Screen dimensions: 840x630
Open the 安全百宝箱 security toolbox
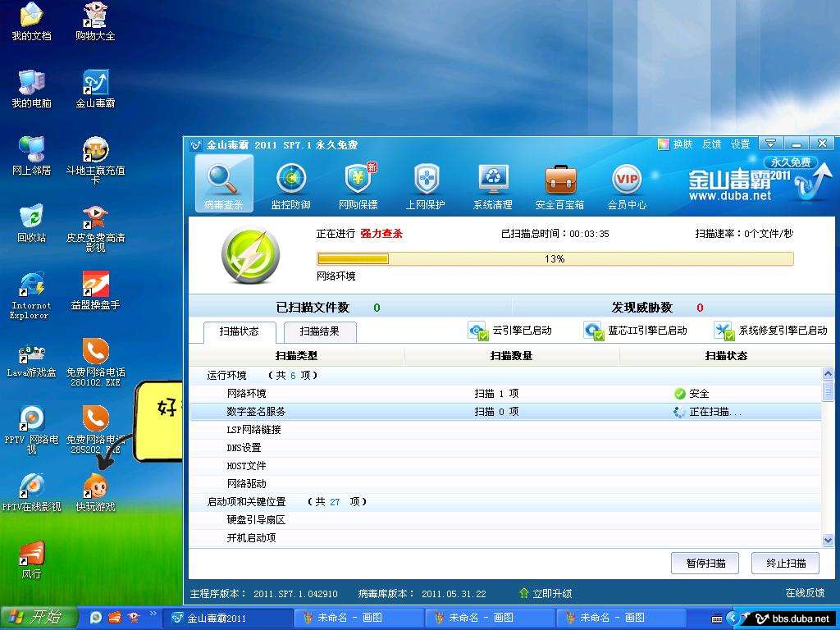point(560,182)
